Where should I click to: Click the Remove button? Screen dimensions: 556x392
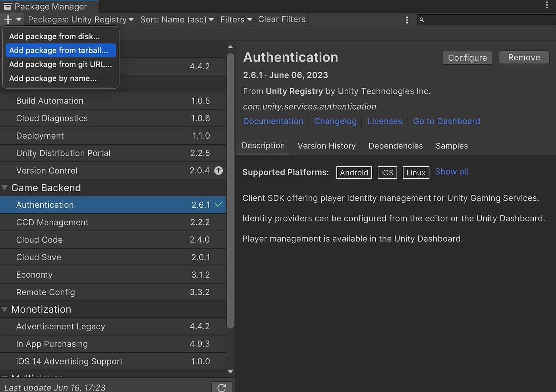(524, 58)
